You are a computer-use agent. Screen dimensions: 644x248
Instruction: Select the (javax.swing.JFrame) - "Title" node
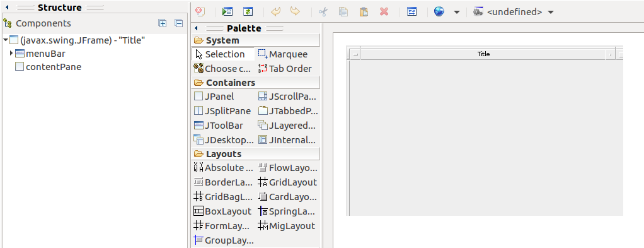[82, 40]
